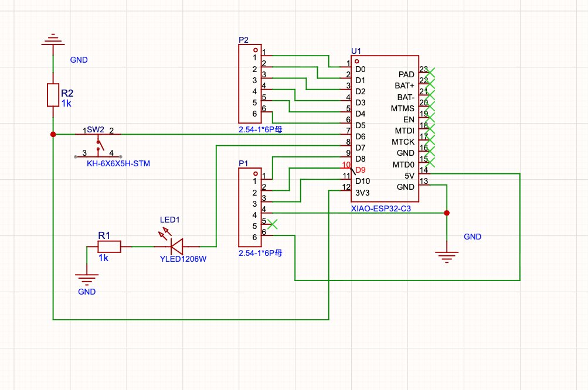This screenshot has width=588, height=390.
Task: Click the 3V3 pin name on U1
Action: [363, 193]
